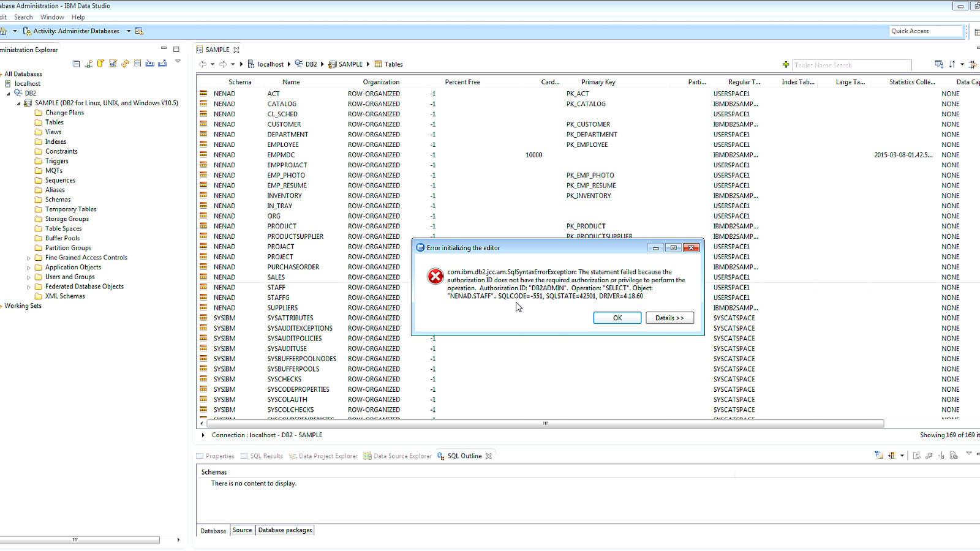The width and height of the screenshot is (980, 551).
Task: Sort table list by Name column header
Action: 291,82
